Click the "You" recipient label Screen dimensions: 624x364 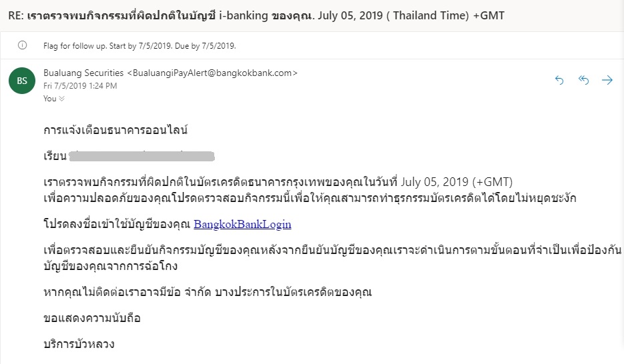(49, 99)
